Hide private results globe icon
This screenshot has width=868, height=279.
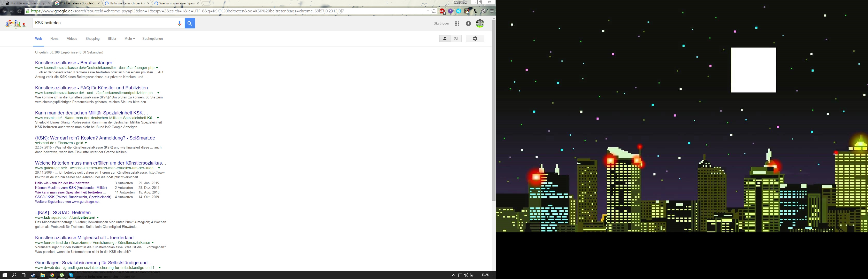[x=456, y=39]
